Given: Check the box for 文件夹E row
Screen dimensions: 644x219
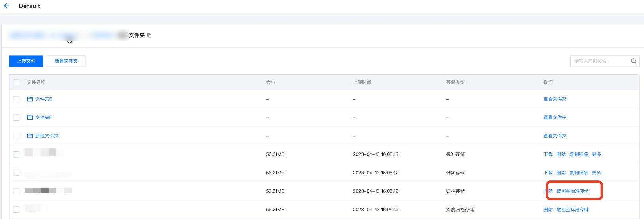Looking at the screenshot, I should coord(16,99).
